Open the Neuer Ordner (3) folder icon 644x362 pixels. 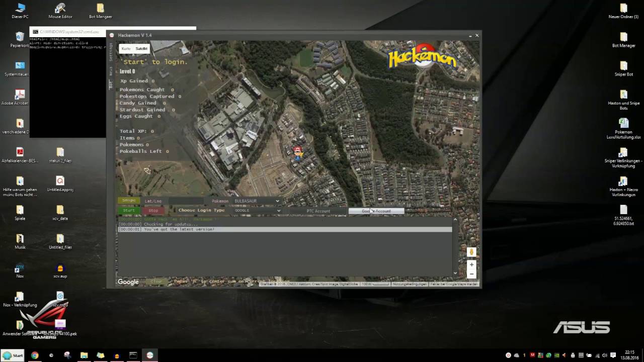coord(623,11)
